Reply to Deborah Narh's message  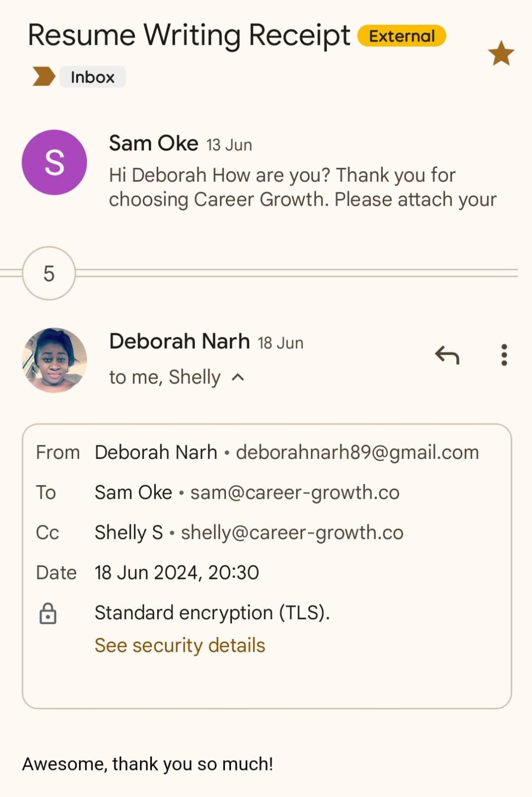coord(447,355)
